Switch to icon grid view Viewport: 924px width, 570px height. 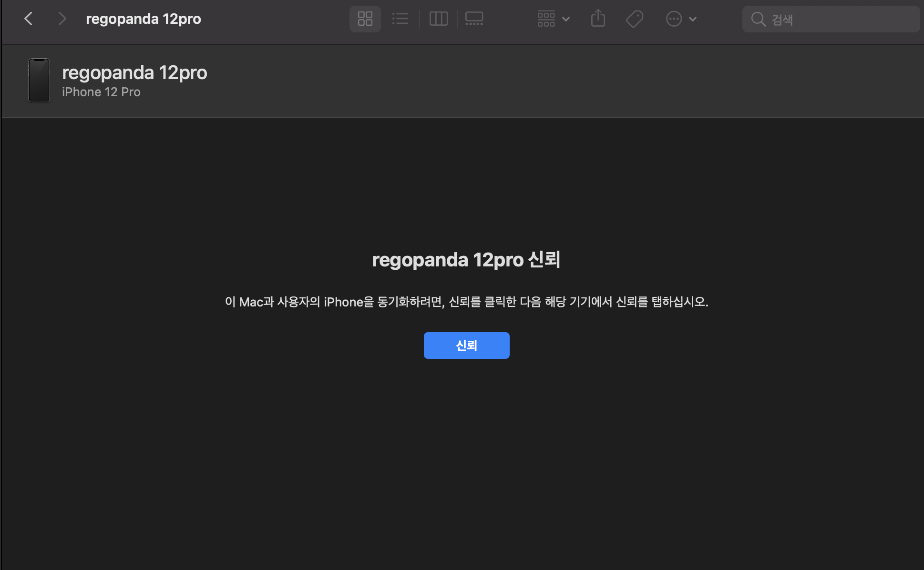point(365,19)
